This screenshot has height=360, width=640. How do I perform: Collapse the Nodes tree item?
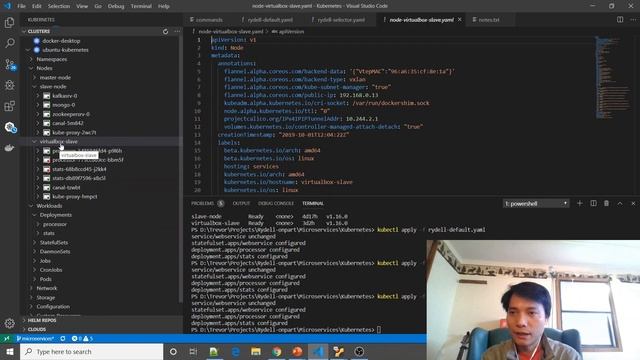[x=31, y=68]
